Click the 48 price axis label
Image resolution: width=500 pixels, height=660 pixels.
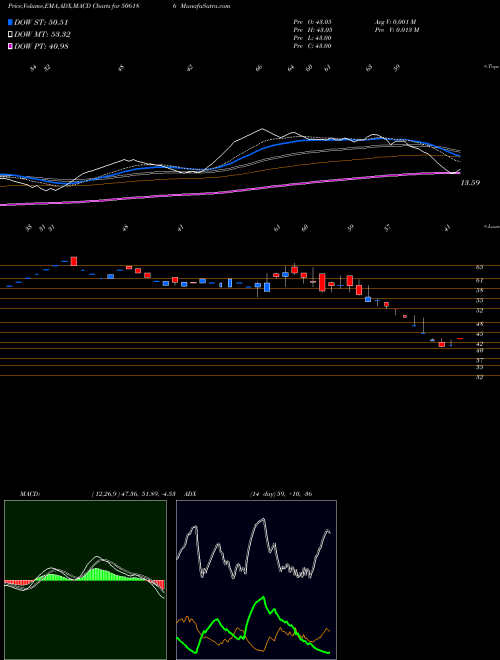point(479,324)
